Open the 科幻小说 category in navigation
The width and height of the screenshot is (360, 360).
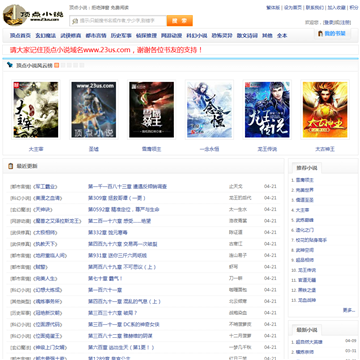coord(197,36)
